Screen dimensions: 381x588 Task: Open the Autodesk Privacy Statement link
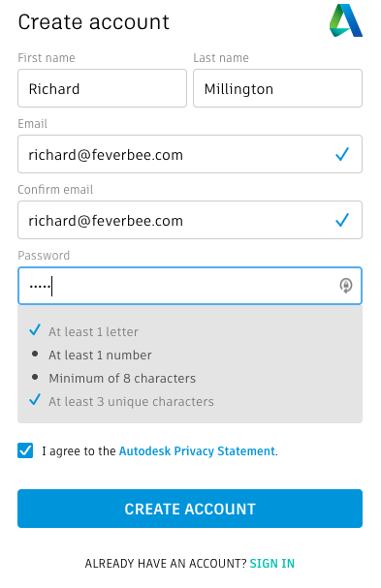197,450
